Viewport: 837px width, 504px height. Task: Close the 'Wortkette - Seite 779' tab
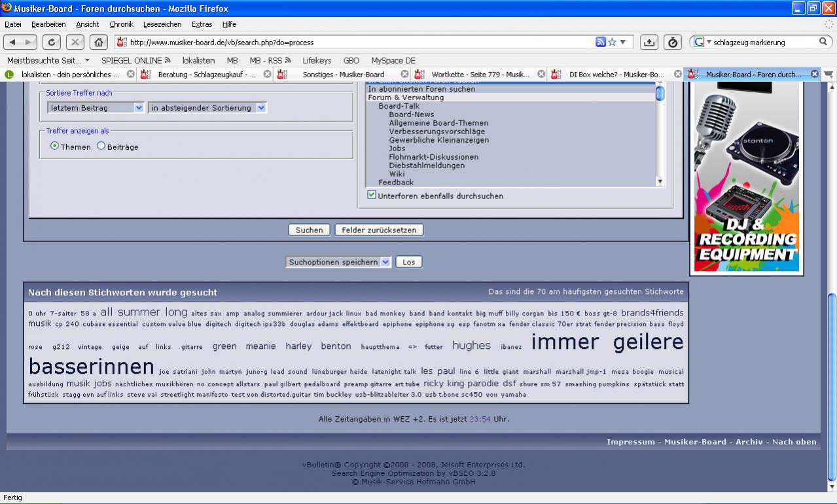[x=541, y=74]
